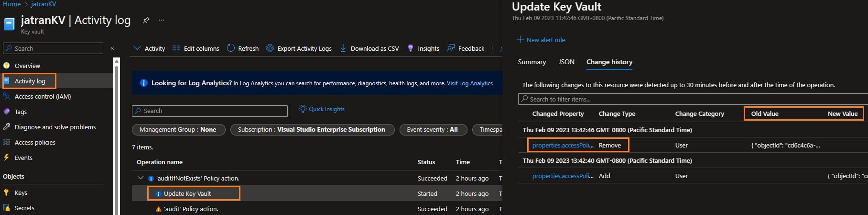Click Download as CSV
Viewport: 868px width, 215px height.
tap(369, 48)
